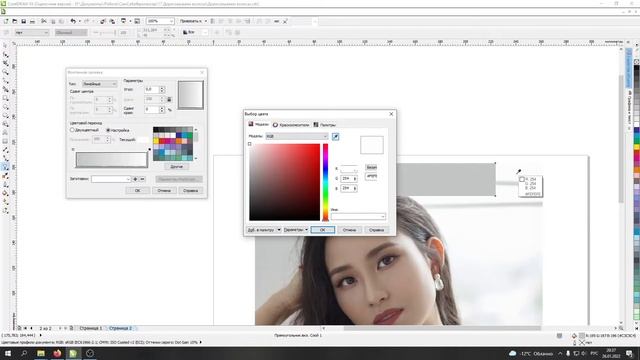640x360 pixels.
Task: Click the Export icon in toolbar
Action: click(x=112, y=21)
